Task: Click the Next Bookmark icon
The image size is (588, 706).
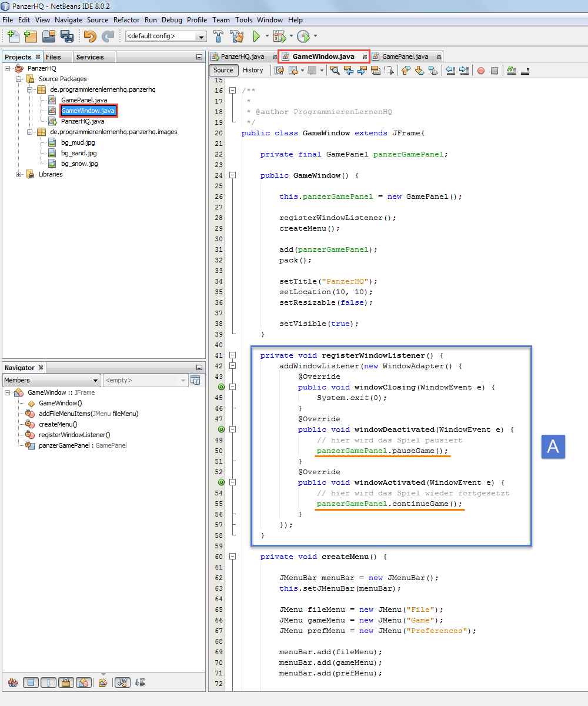Action: (x=419, y=71)
